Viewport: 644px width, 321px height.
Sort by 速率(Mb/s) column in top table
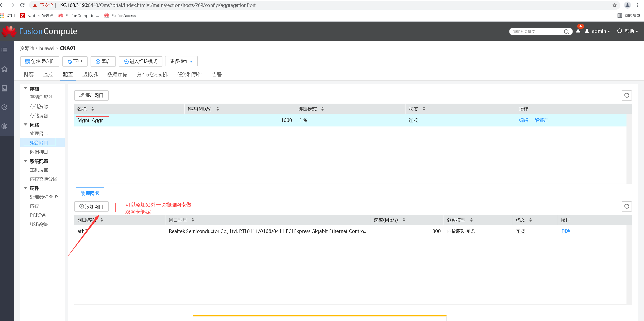pyautogui.click(x=217, y=109)
